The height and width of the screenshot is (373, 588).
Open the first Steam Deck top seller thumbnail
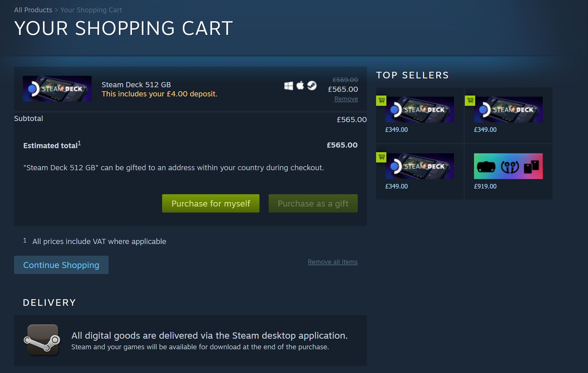point(420,110)
